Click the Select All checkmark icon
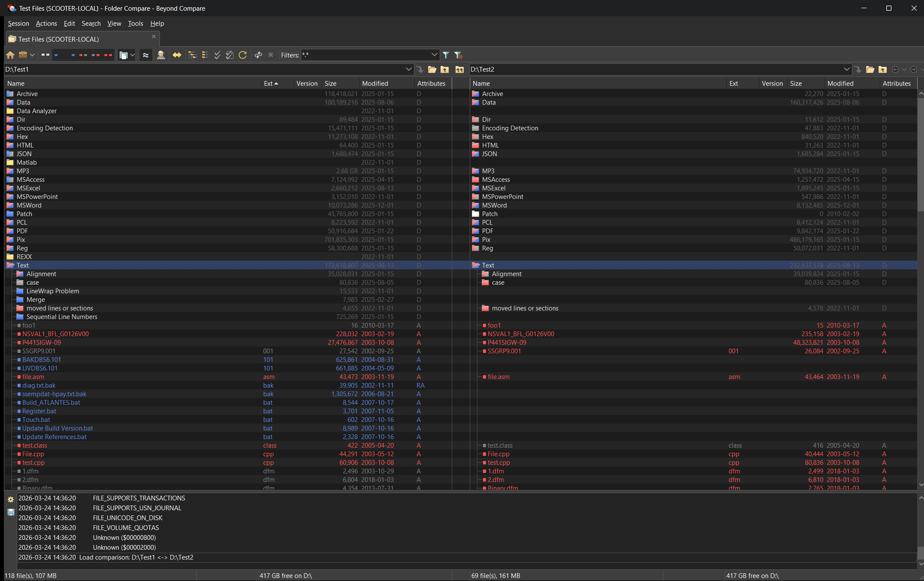 click(217, 55)
